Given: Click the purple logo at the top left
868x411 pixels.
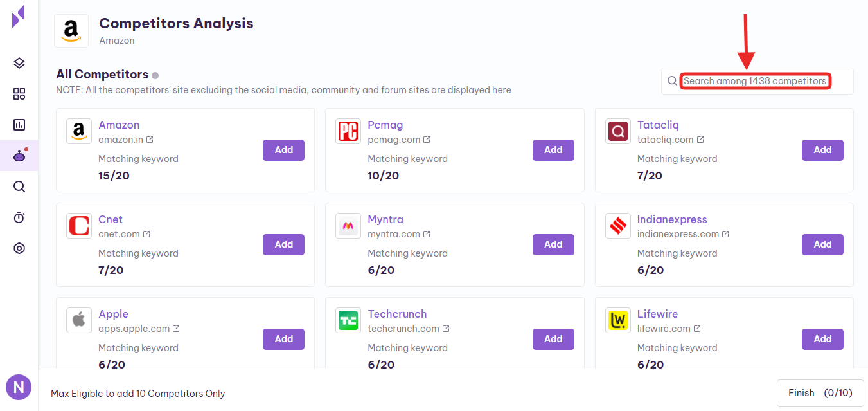Looking at the screenshot, I should (19, 16).
